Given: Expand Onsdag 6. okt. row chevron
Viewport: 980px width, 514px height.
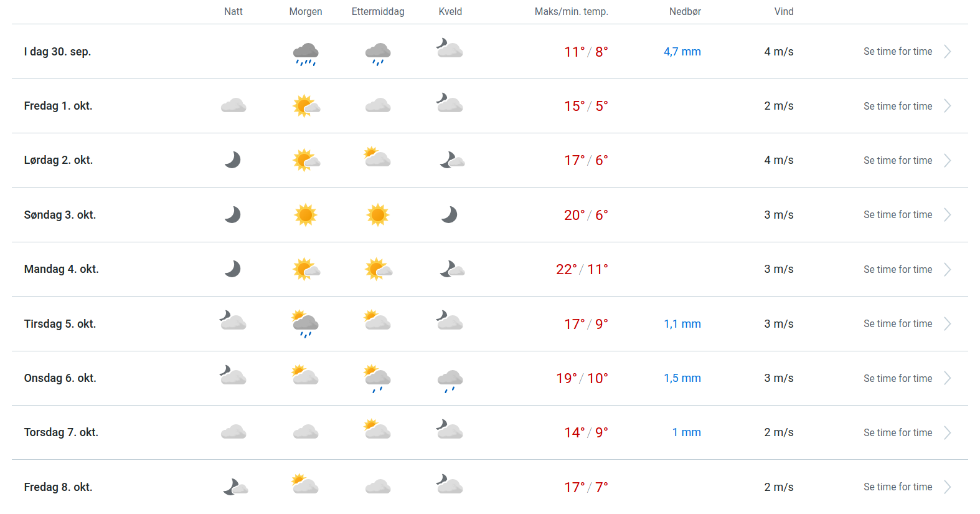Looking at the screenshot, I should coord(947,378).
